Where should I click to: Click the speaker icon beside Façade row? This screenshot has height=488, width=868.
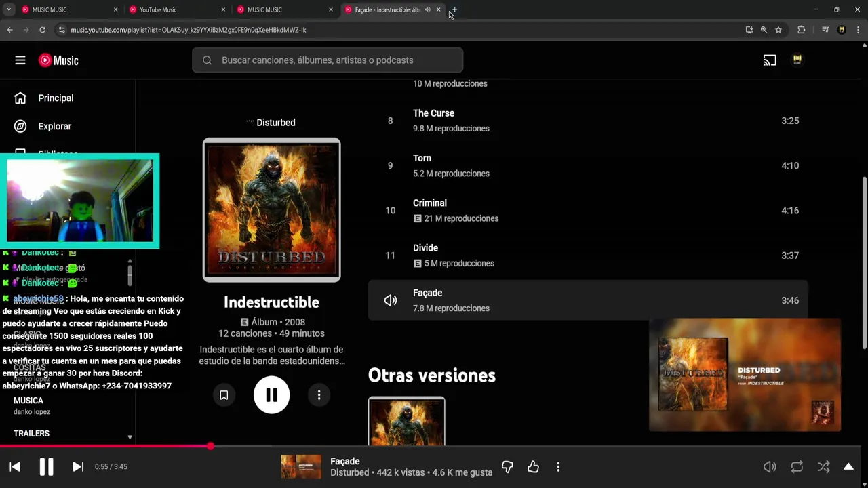click(x=391, y=300)
